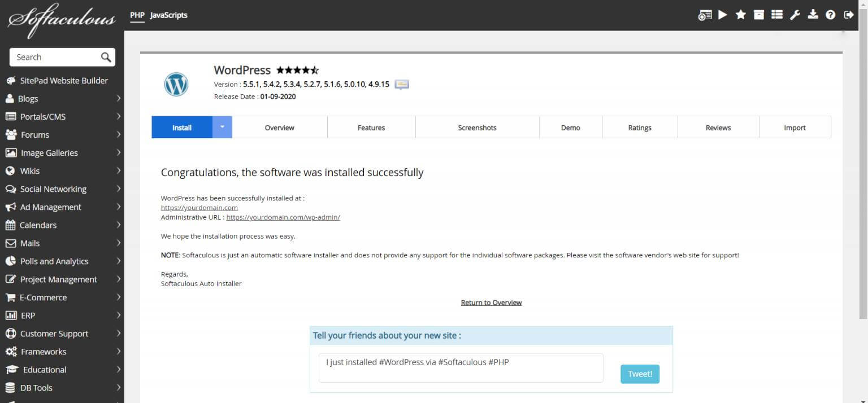This screenshot has width=868, height=403.
Task: Open the https://yourdomain.com link
Action: coord(199,208)
